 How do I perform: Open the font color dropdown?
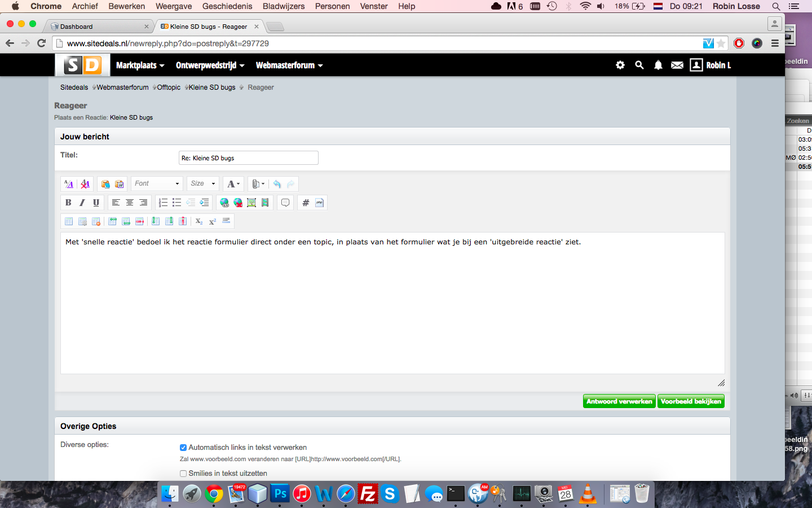point(233,184)
